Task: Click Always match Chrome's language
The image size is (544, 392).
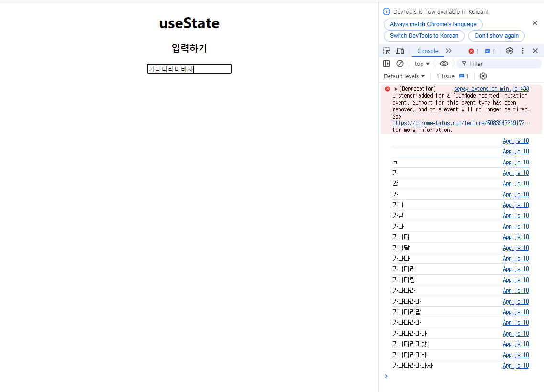Action: pyautogui.click(x=433, y=24)
